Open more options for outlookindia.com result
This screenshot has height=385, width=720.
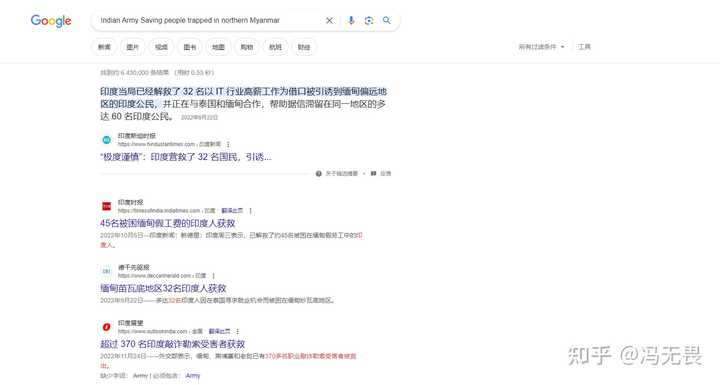pos(237,331)
